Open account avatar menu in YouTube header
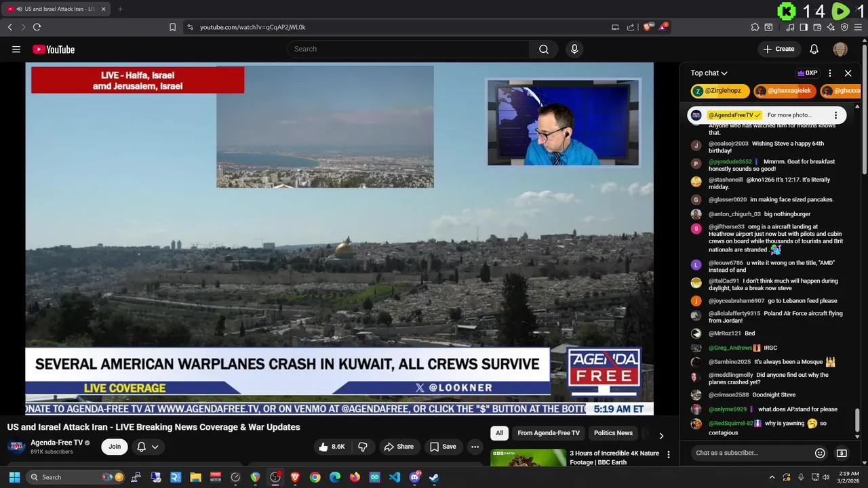Image resolution: width=868 pixels, height=488 pixels. click(840, 49)
